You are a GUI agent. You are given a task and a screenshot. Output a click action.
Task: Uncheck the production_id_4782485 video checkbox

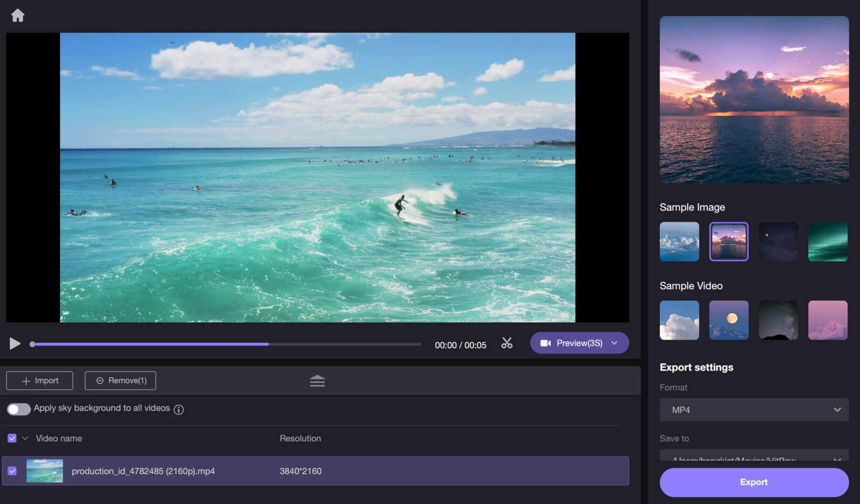12,471
